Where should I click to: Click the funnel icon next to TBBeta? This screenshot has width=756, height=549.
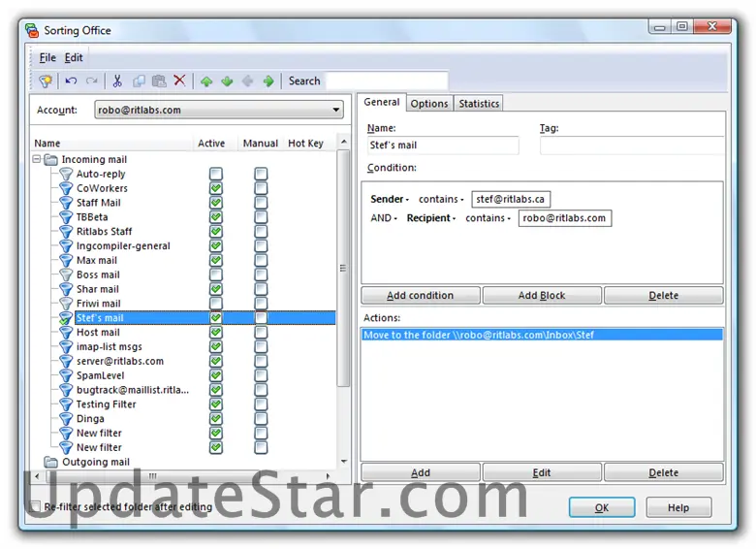66,217
